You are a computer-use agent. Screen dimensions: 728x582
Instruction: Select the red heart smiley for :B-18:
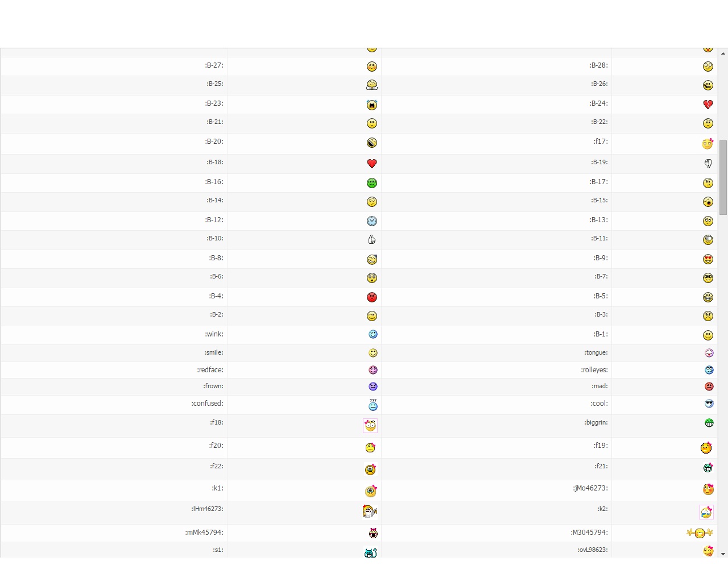pyautogui.click(x=372, y=164)
